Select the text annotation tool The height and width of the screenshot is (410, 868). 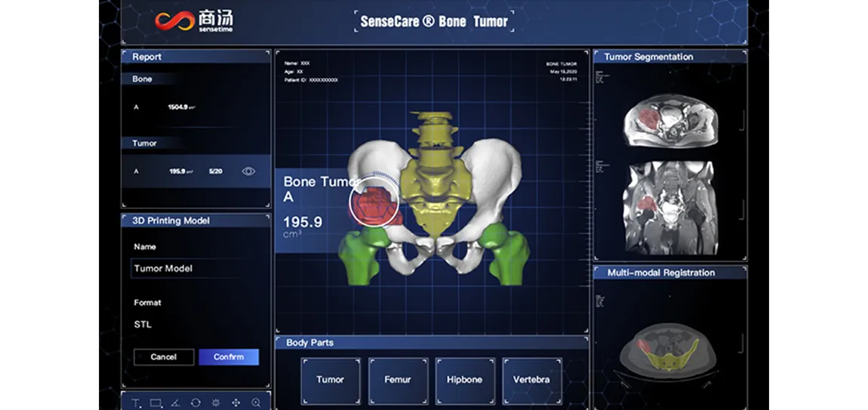point(136,402)
